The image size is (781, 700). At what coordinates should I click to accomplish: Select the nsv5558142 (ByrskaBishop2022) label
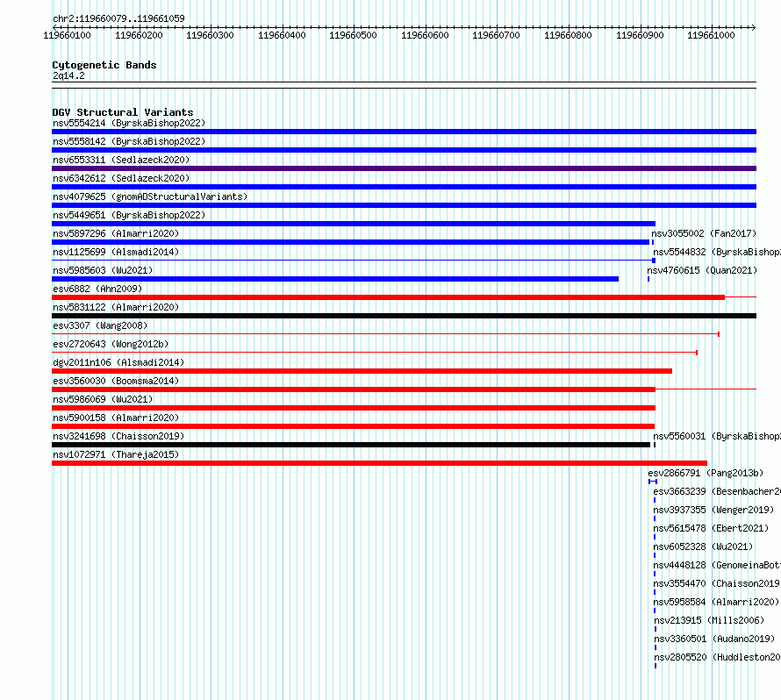click(129, 141)
